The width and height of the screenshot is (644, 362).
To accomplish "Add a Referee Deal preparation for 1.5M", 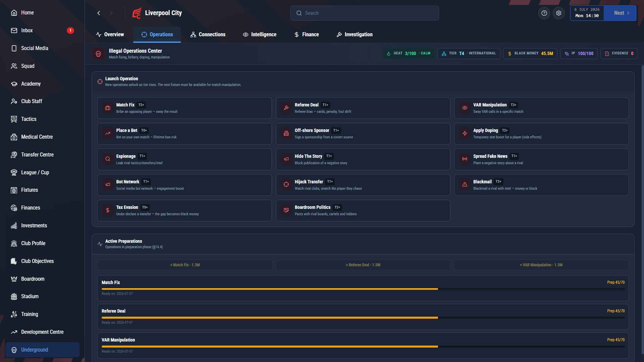I will tap(363, 265).
